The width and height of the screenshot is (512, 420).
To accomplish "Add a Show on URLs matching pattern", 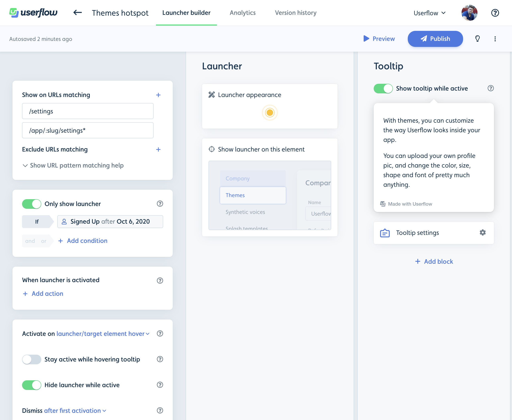I will pyautogui.click(x=158, y=95).
